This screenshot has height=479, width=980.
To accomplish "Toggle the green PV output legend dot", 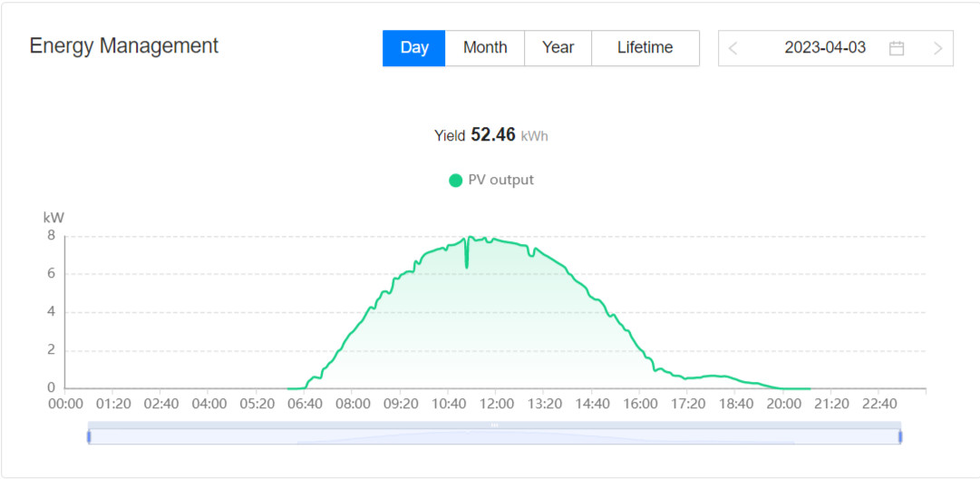I will (x=456, y=181).
